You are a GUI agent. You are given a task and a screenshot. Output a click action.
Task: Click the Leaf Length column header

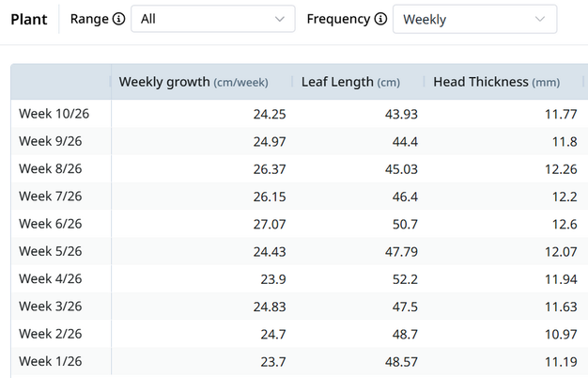[x=350, y=82]
